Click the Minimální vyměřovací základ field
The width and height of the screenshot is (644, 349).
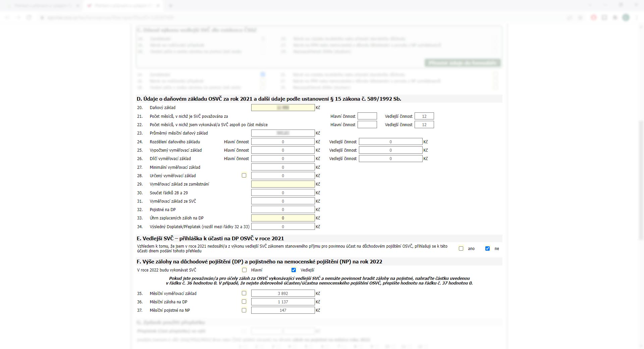pos(283,167)
